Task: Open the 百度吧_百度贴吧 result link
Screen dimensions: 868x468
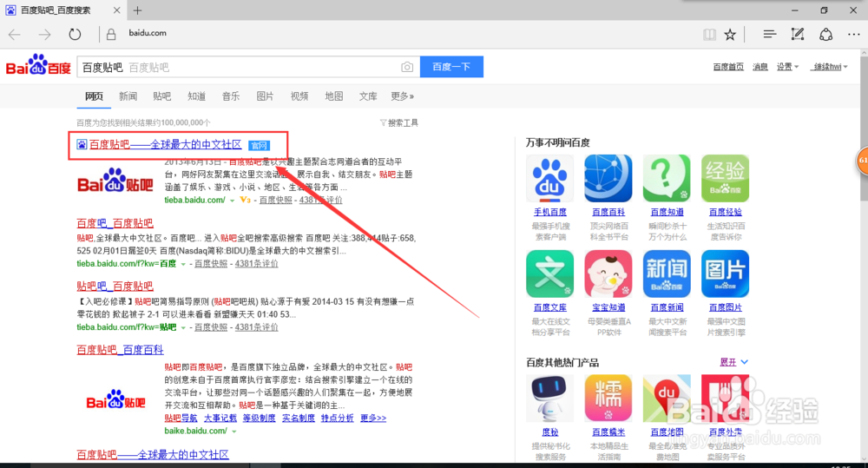Action: point(115,223)
